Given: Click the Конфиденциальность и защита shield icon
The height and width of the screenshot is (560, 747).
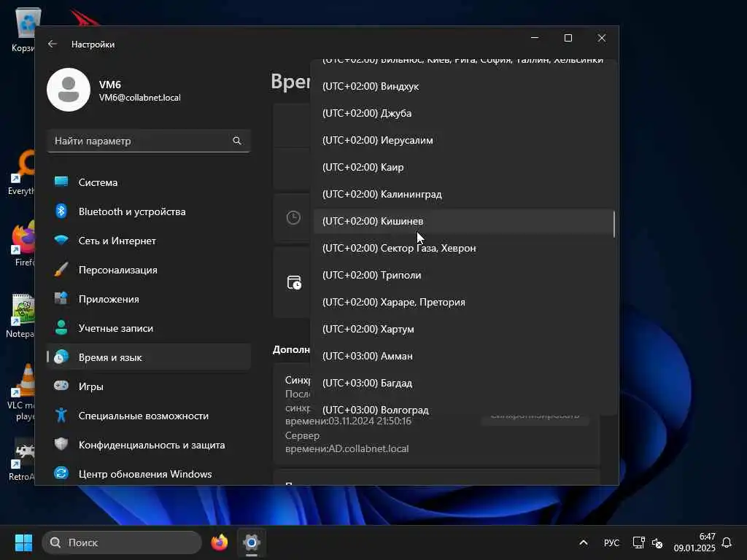Looking at the screenshot, I should click(61, 444).
